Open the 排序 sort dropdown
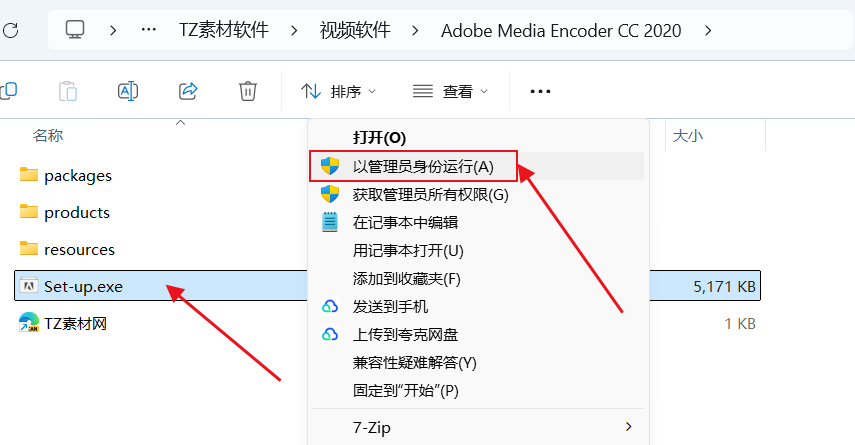 pyautogui.click(x=338, y=91)
